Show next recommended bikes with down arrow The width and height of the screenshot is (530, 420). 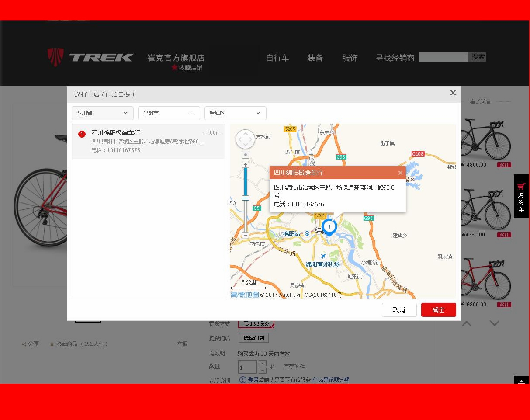pos(495,323)
